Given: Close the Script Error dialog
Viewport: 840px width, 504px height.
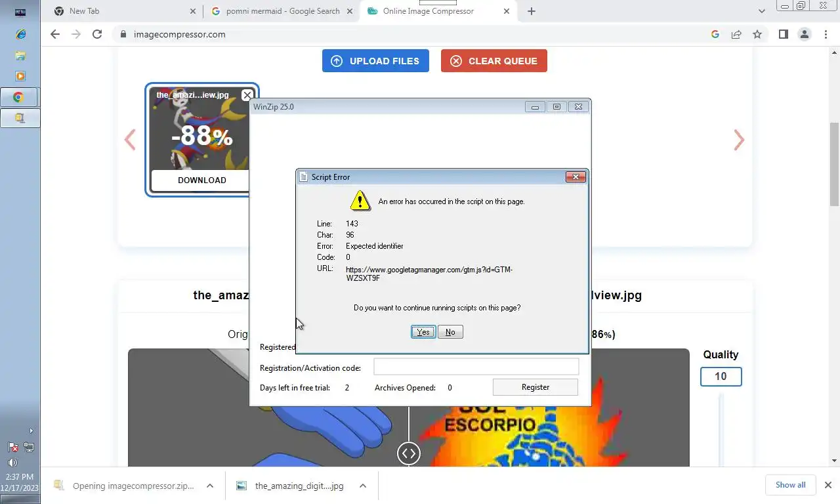Looking at the screenshot, I should (x=576, y=177).
